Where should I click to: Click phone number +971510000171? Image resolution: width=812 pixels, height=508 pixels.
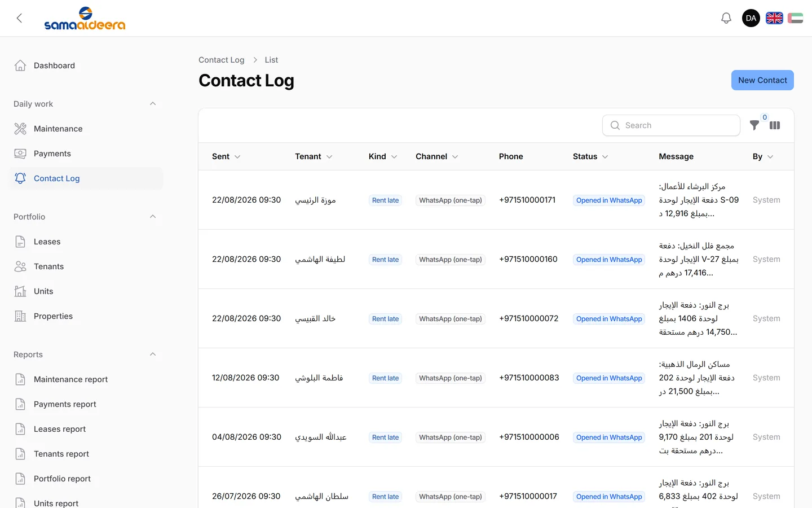(527, 200)
